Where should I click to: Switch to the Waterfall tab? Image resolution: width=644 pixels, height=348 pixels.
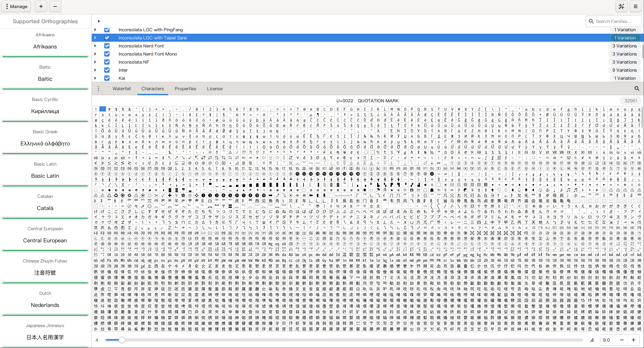coord(122,89)
